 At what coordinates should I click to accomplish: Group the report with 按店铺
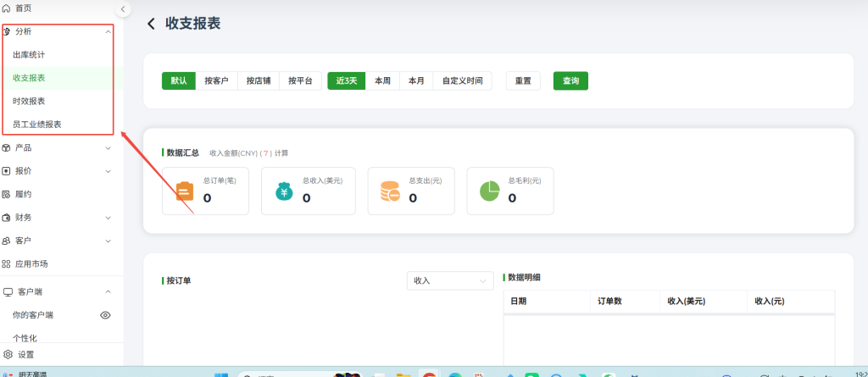tap(258, 81)
